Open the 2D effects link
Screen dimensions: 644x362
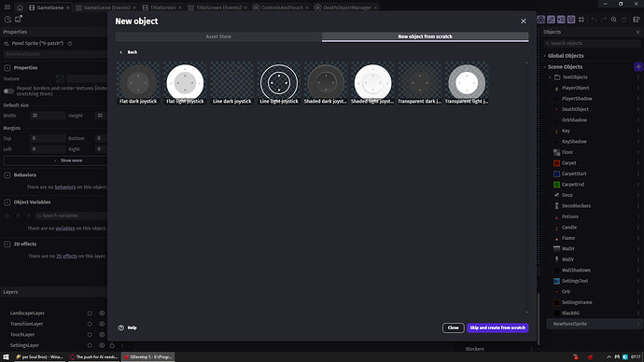tap(66, 257)
